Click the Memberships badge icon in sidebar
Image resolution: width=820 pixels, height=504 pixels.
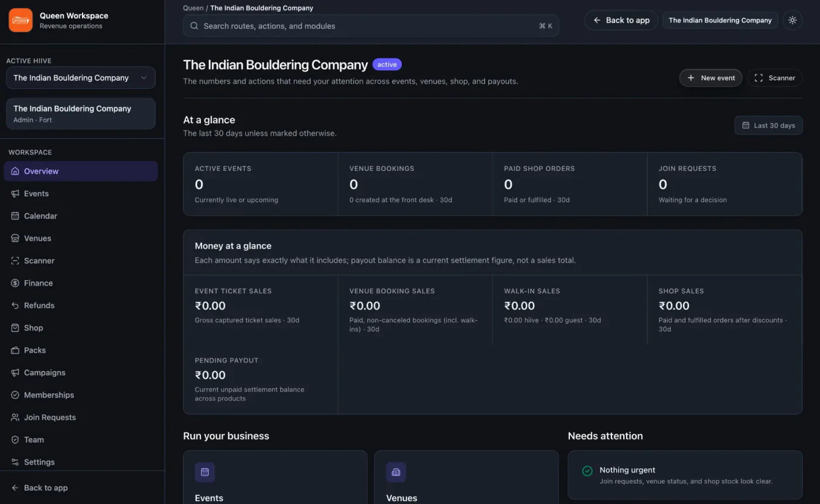(15, 395)
